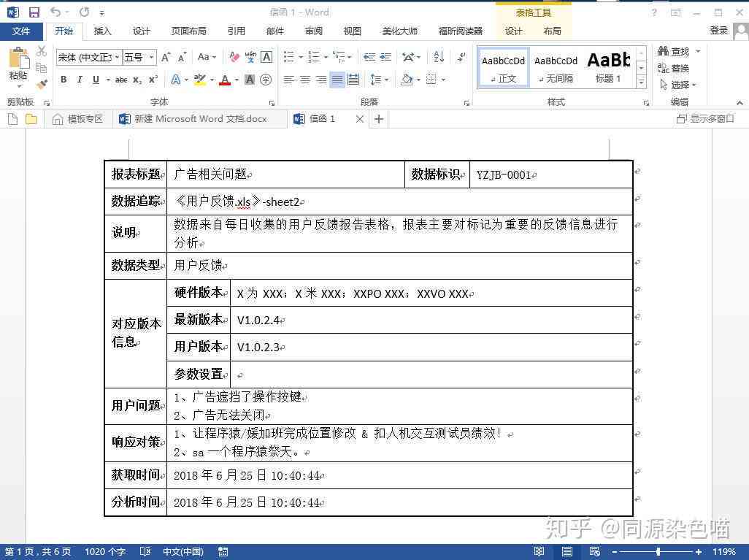Open the 文件 file menu
Screen dimensions: 749x560
click(x=21, y=31)
